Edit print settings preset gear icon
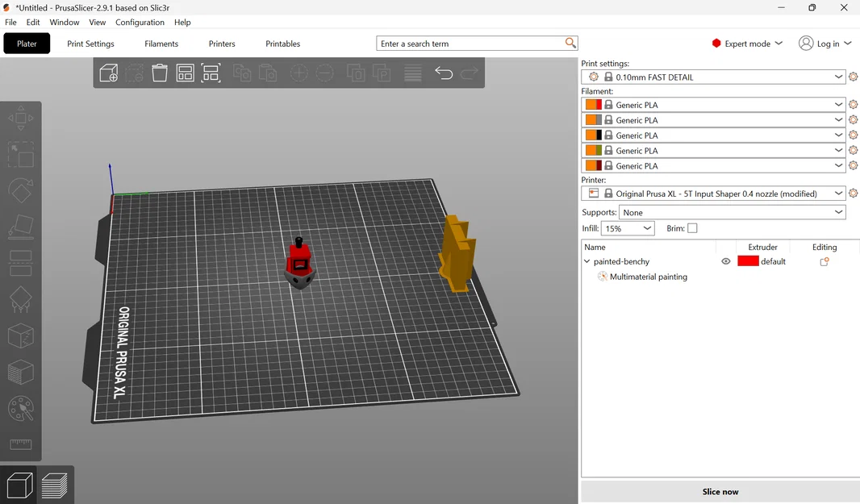The image size is (860, 504). [x=853, y=77]
